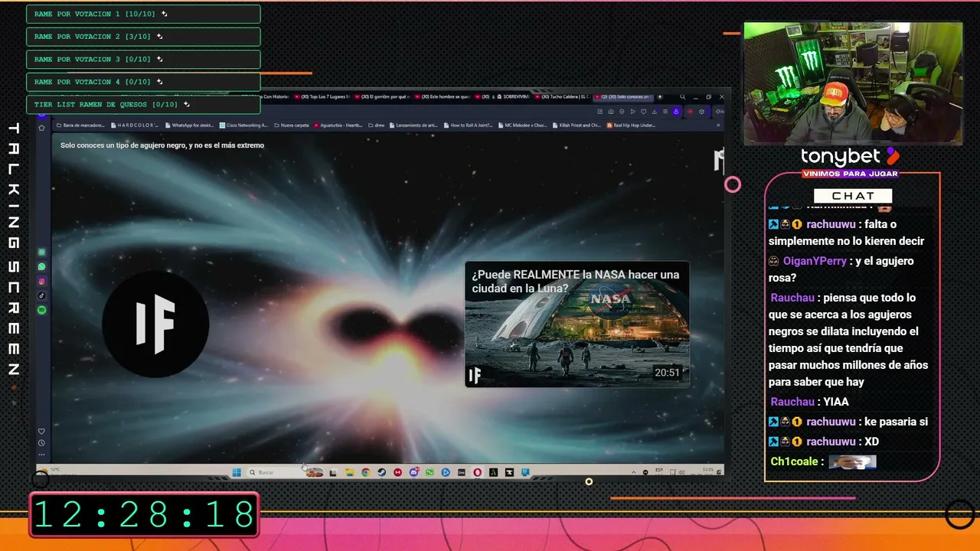This screenshot has height=551, width=980.
Task: Open TikTok in the Opera sidebar
Action: point(41,295)
